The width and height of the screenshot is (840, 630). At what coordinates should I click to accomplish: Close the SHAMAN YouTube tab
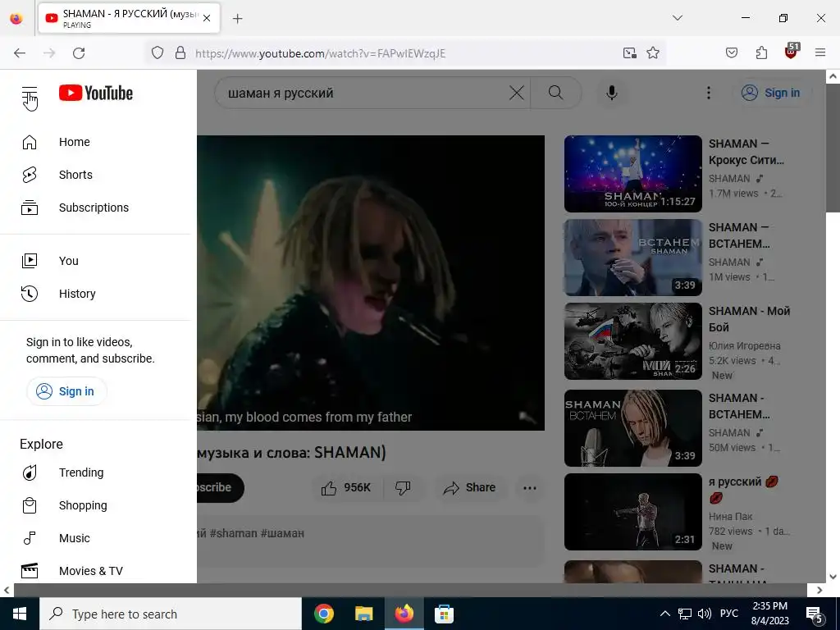point(207,18)
